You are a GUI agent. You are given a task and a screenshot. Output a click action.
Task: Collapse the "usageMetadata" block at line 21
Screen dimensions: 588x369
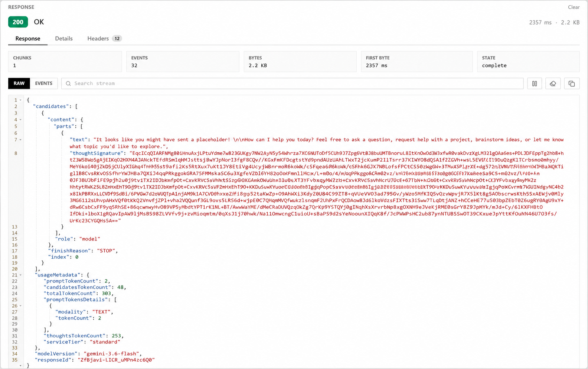point(20,275)
